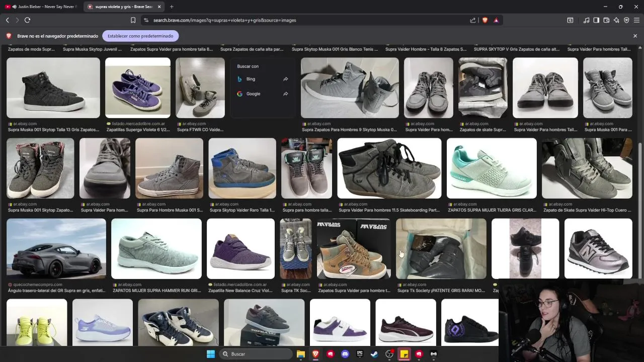This screenshot has width=644, height=362.
Task: Open Steam from the taskbar
Action: [374, 354]
